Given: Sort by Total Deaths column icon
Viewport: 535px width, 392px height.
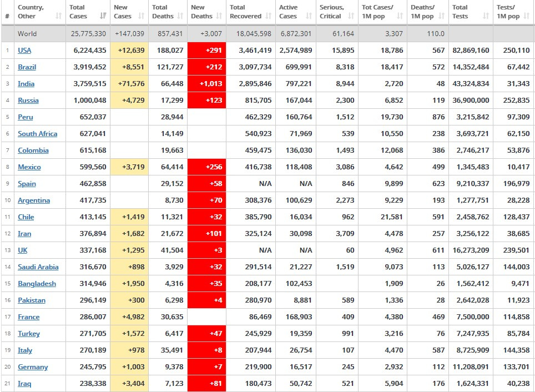Looking at the screenshot, I should pos(180,16).
